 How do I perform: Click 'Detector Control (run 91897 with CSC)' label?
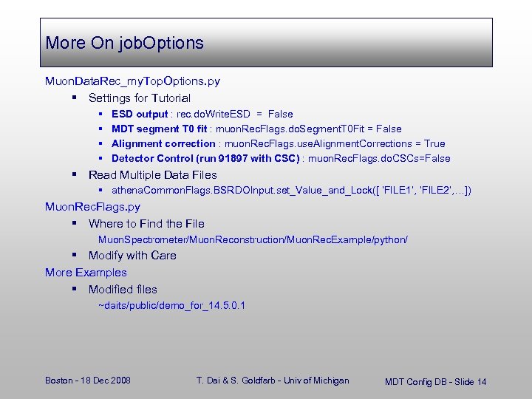pyautogui.click(x=205, y=158)
